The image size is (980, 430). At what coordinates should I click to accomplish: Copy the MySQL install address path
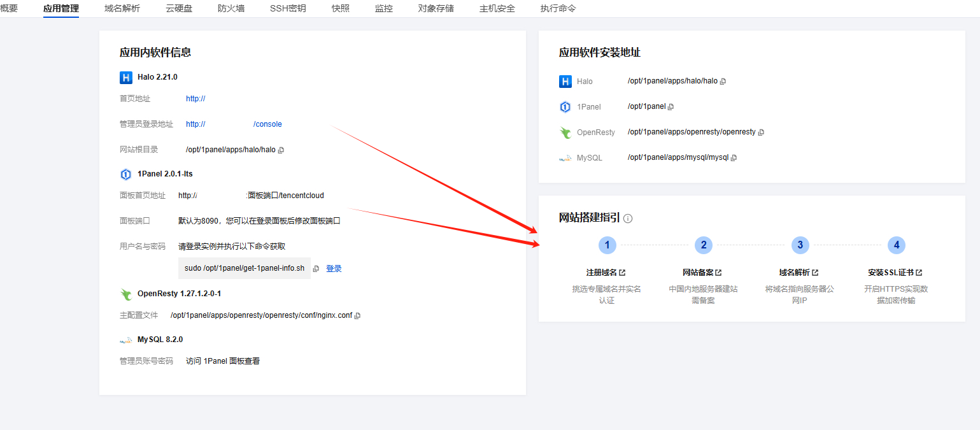(x=734, y=158)
